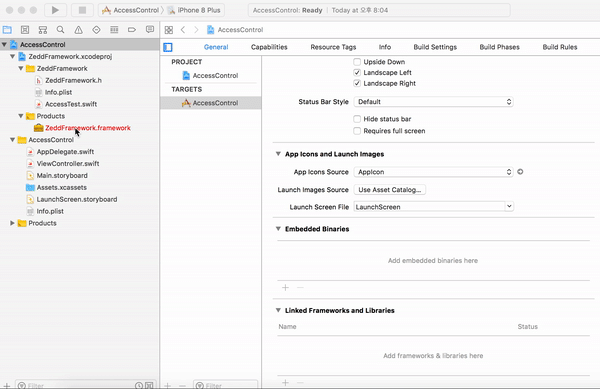
Task: Go forward in editor history
Action: pos(196,30)
